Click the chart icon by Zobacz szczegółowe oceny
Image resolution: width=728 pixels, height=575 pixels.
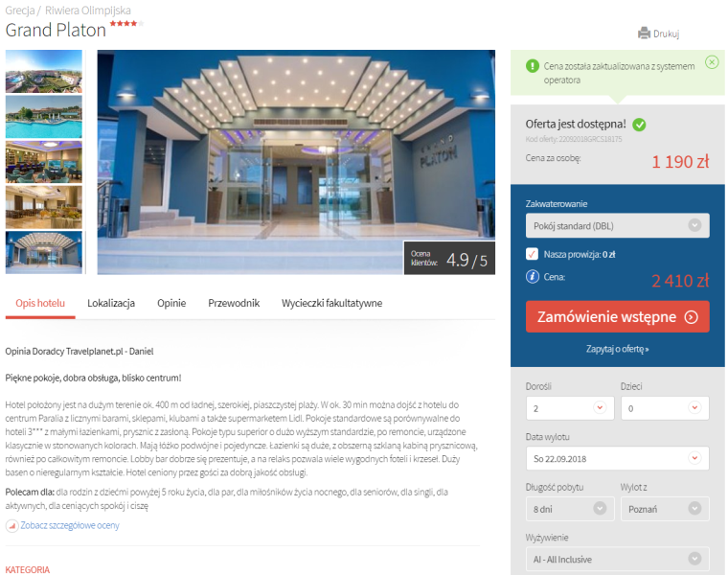(x=11, y=526)
